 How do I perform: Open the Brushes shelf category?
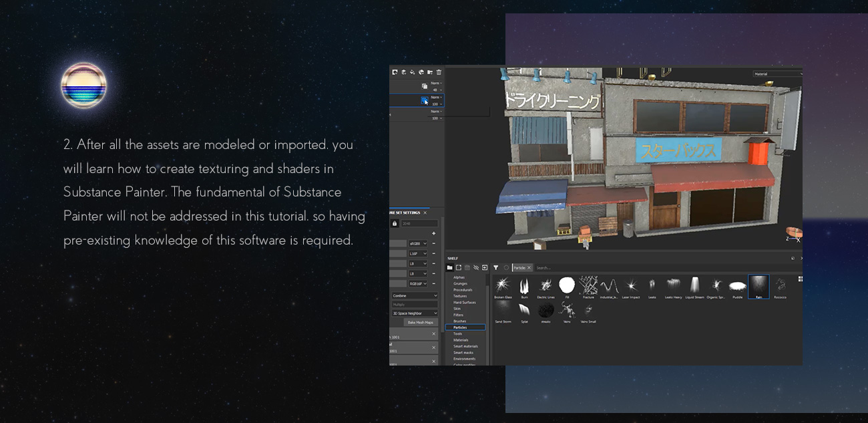[460, 321]
